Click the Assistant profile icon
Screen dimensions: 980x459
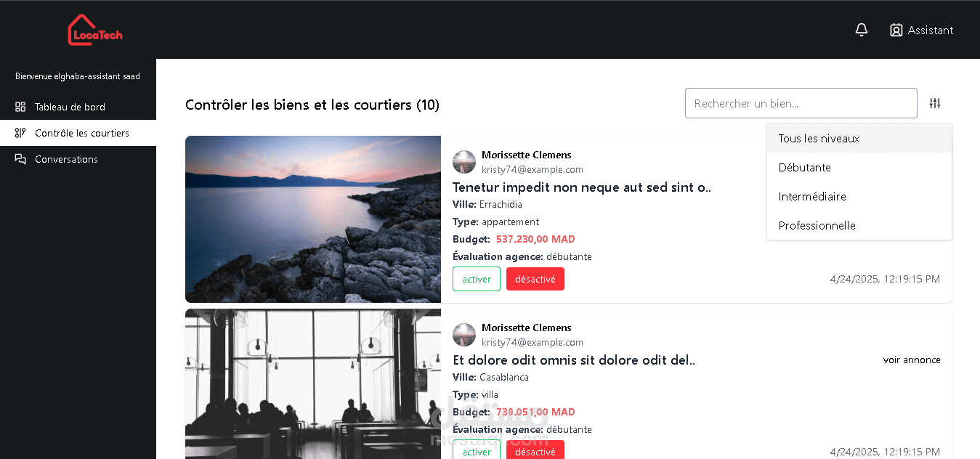coord(896,30)
